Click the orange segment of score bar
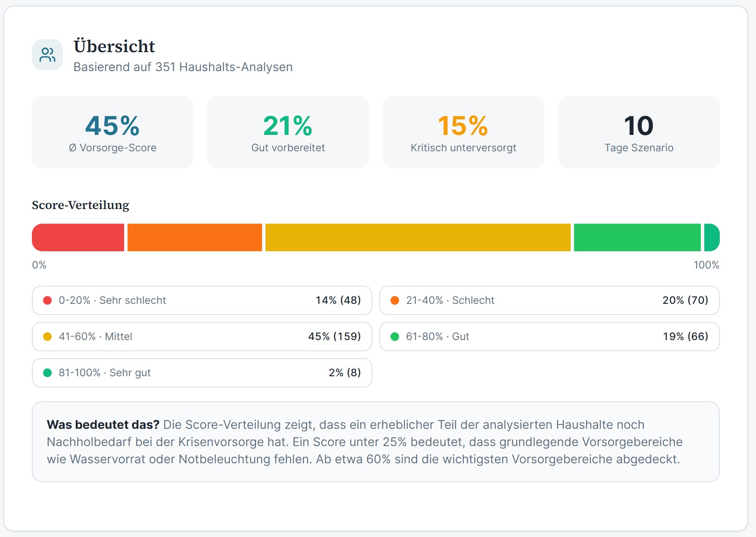The width and height of the screenshot is (756, 537). coord(195,237)
